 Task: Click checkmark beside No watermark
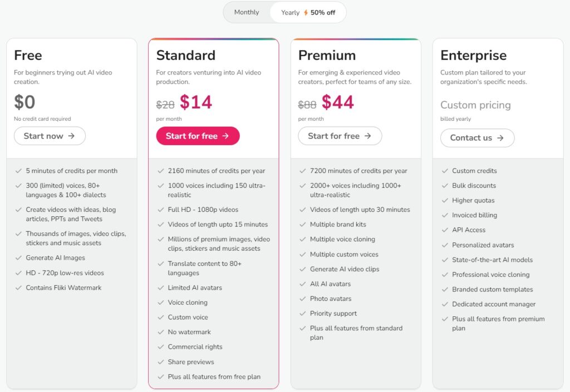161,332
